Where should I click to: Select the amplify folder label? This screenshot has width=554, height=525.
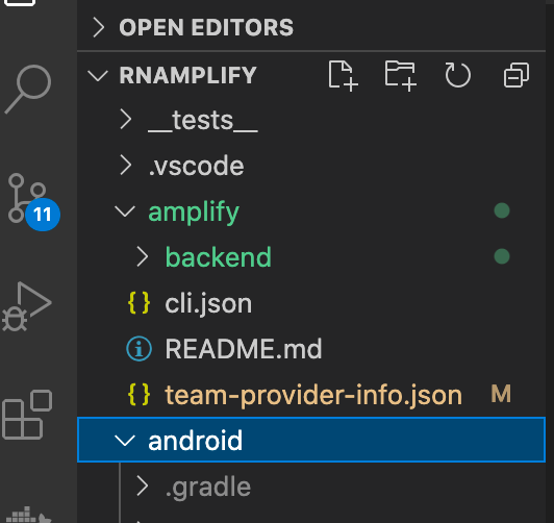click(194, 212)
